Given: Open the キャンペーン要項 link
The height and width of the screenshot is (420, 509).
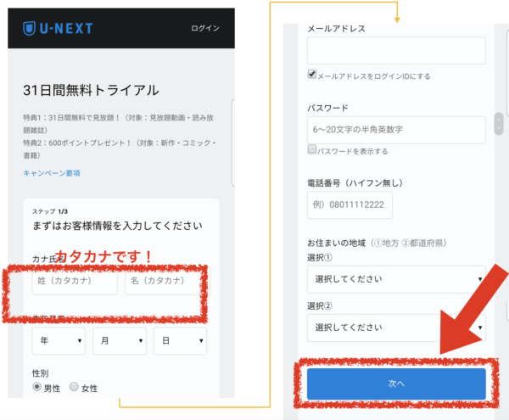Looking at the screenshot, I should [52, 173].
